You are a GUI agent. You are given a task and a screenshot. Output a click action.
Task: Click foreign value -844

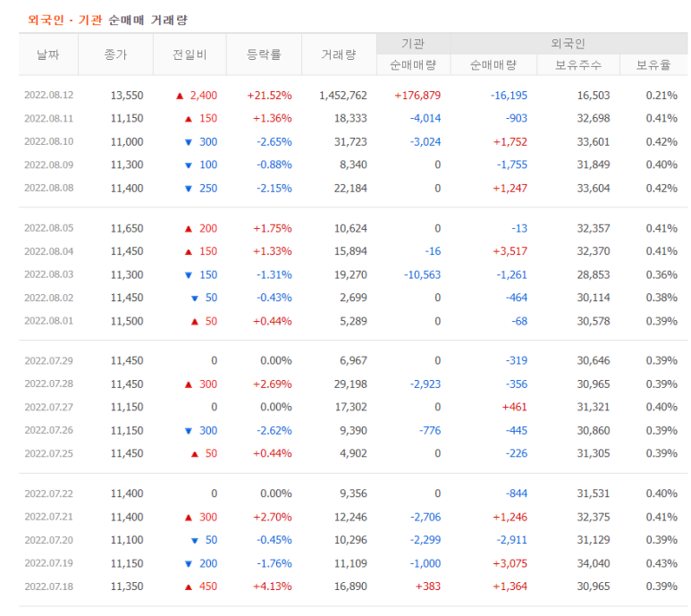[x=517, y=494]
